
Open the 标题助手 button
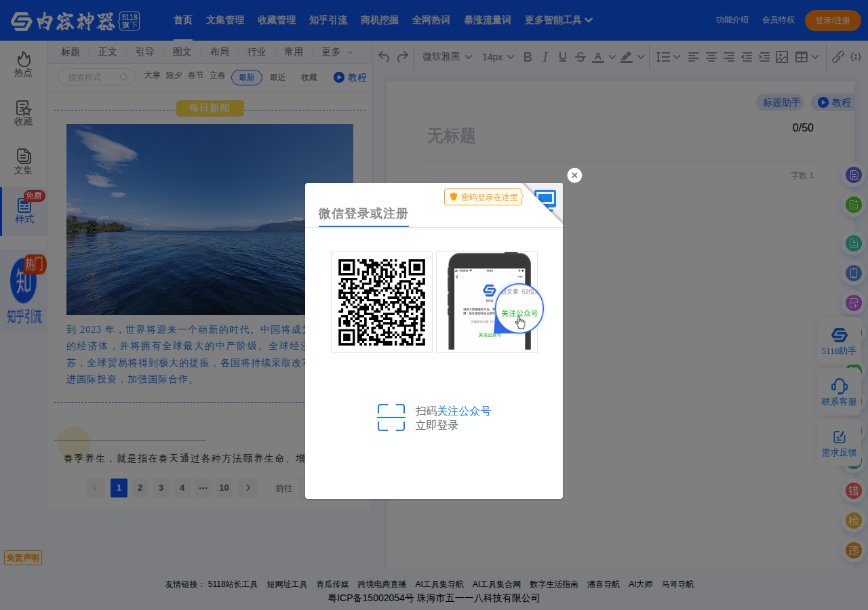tap(781, 102)
